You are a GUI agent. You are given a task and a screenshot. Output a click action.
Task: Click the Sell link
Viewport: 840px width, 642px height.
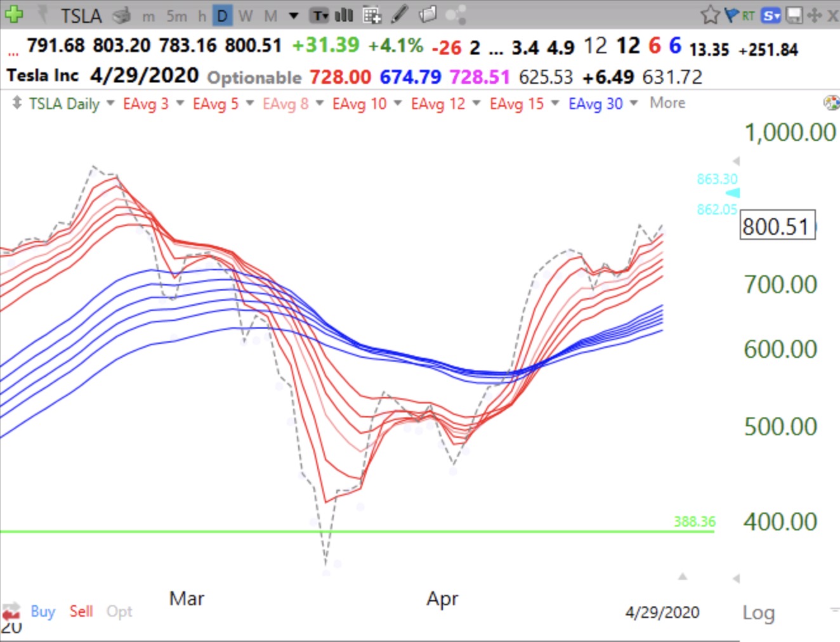point(81,612)
